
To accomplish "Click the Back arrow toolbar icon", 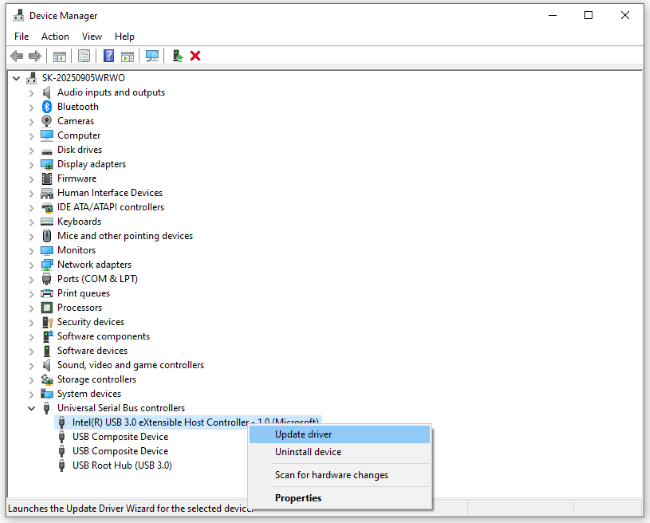I will coord(17,56).
